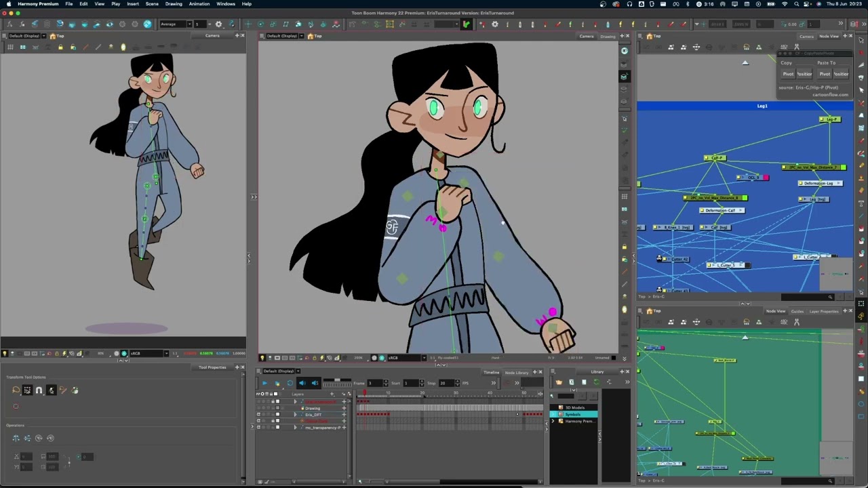Click color swatch of Eris_DFT layer
868x488 pixels.
277,414
